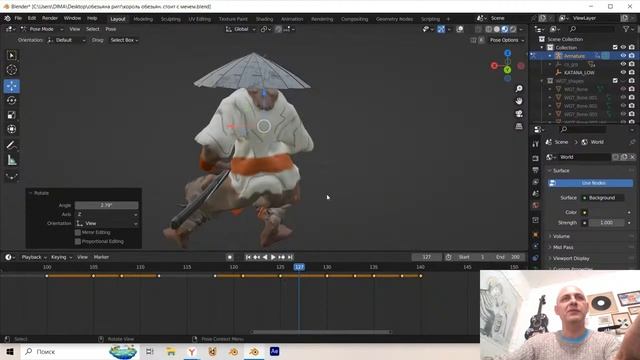Screen dimensions: 640x360
Task: Click the red X axis of navigation gizmo
Action: point(494,66)
